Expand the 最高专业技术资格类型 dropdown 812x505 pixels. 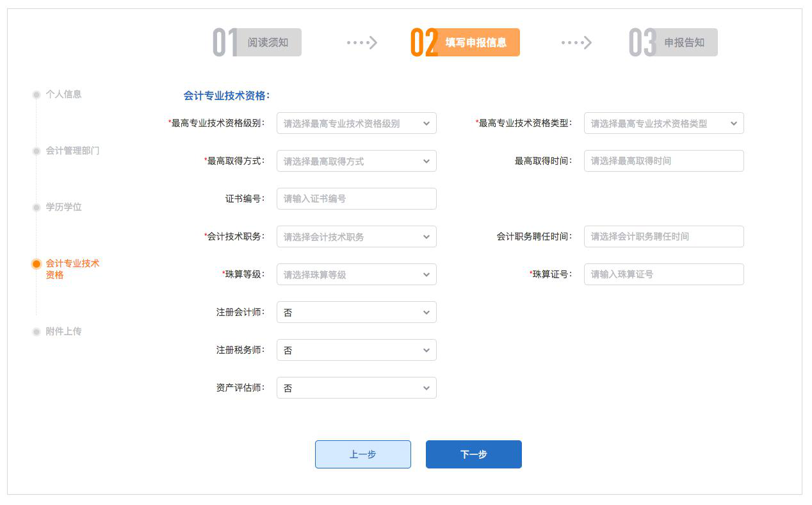click(x=663, y=124)
